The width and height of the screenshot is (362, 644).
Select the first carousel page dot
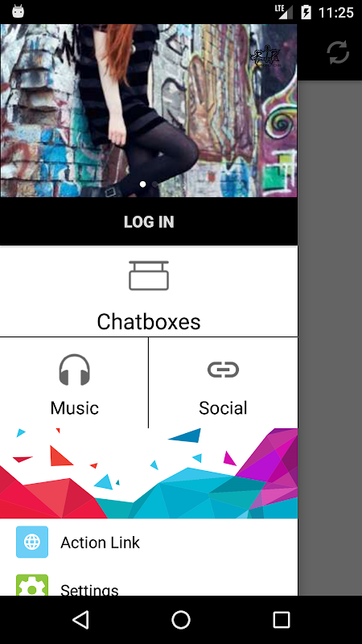(x=142, y=184)
